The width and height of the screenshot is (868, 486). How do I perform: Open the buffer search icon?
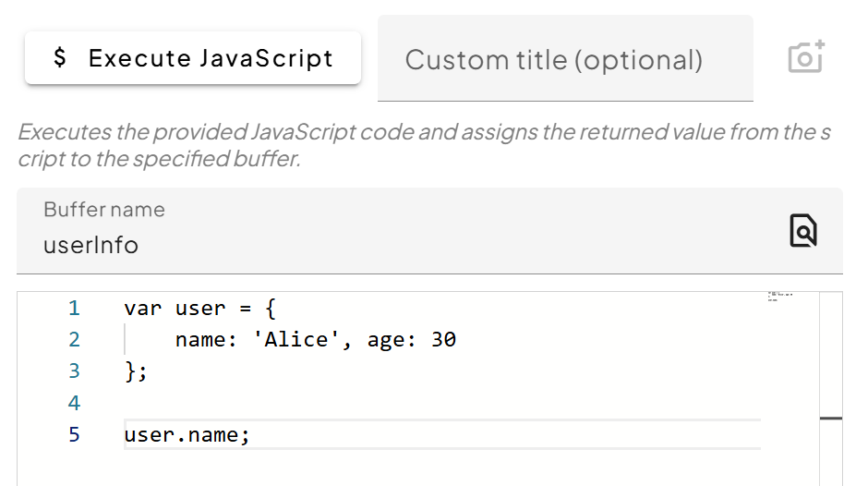pos(802,230)
